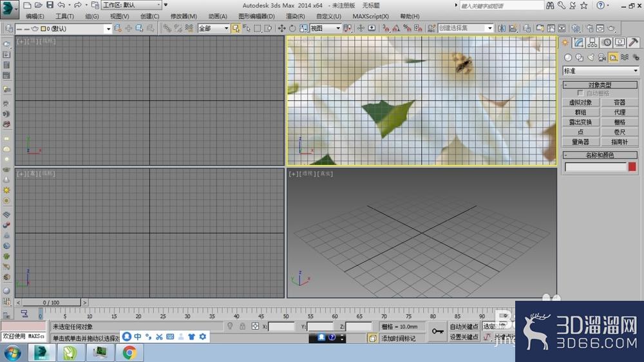Viewport: 644px width, 362px height.
Task: Select the Move tool in main toolbar
Action: click(x=281, y=28)
